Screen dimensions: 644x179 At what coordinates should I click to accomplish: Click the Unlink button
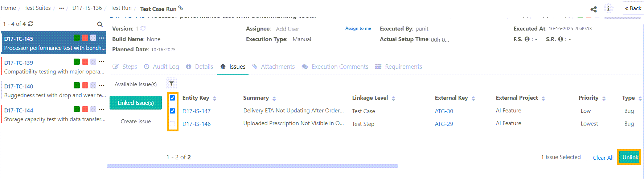coord(630,157)
